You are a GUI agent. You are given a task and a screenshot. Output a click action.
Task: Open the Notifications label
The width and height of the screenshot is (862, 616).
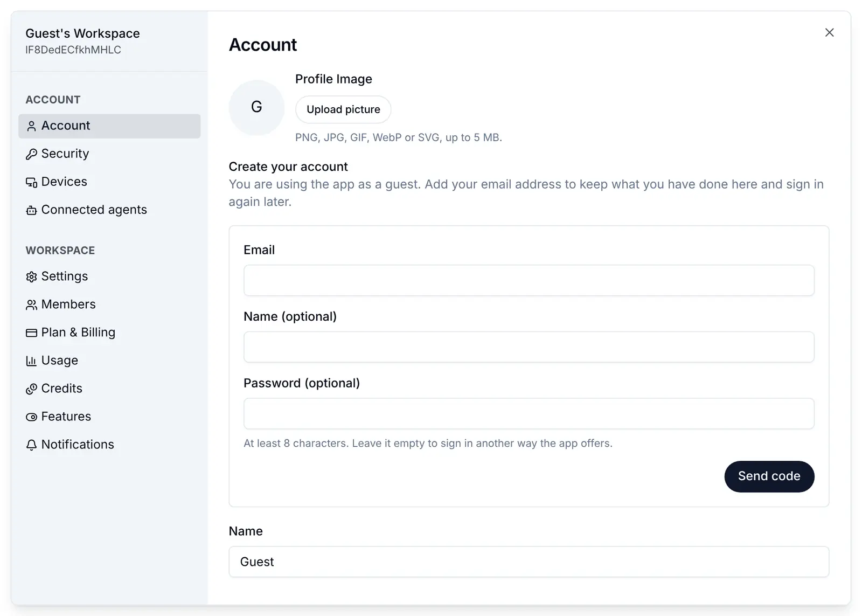pyautogui.click(x=78, y=445)
